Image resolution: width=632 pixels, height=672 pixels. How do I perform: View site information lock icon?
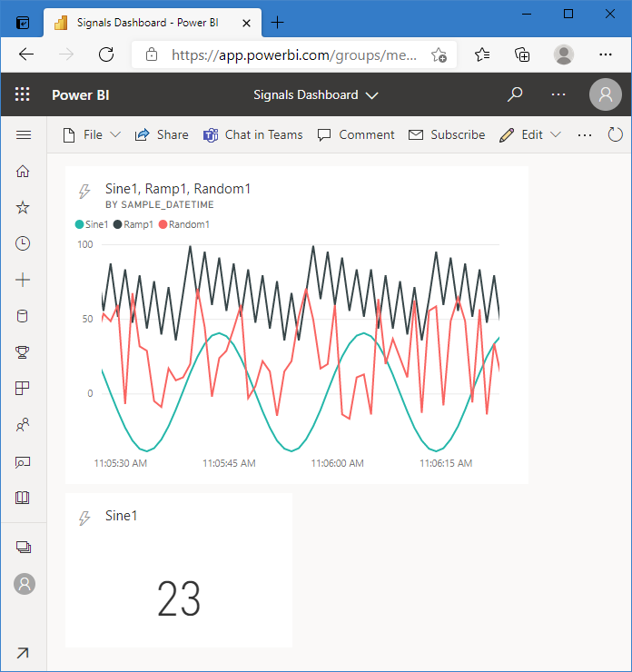click(152, 54)
